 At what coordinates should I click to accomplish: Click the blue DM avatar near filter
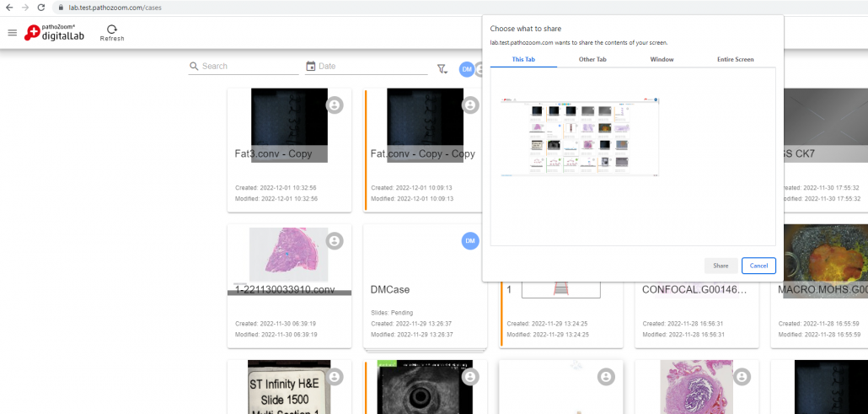pos(467,69)
